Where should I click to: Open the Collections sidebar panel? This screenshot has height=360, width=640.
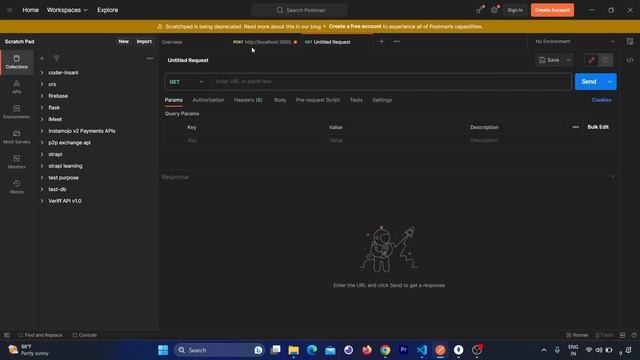pos(17,62)
